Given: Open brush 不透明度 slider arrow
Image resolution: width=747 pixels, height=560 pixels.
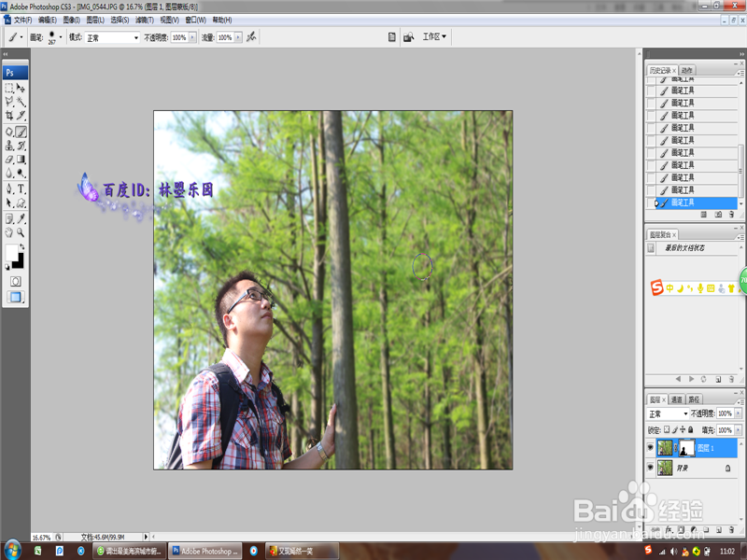Looking at the screenshot, I should (x=192, y=37).
